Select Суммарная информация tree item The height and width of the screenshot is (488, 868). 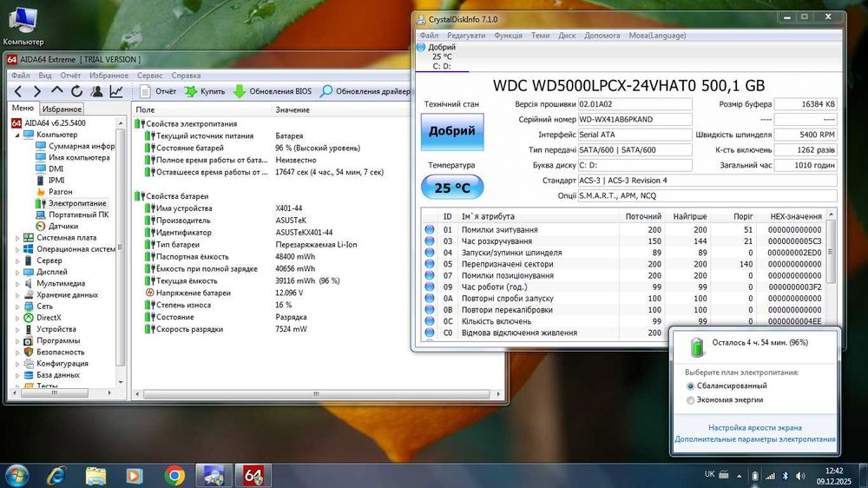pyautogui.click(x=76, y=146)
